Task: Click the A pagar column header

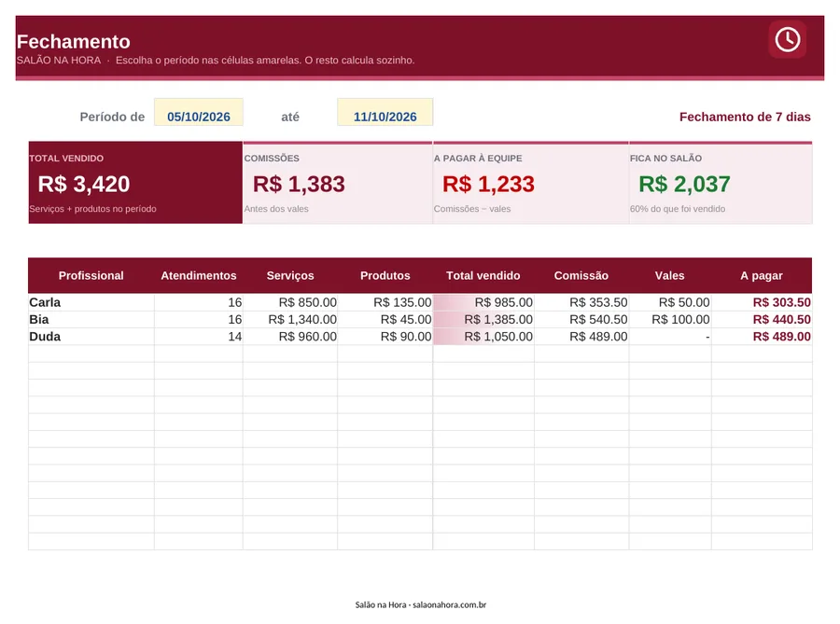Action: (x=762, y=275)
